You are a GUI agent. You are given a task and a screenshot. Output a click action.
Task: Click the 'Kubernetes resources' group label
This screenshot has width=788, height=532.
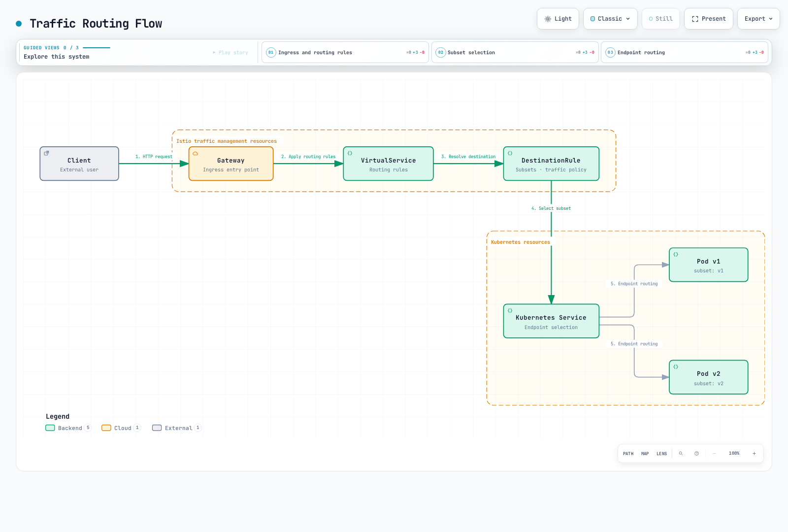coord(521,242)
